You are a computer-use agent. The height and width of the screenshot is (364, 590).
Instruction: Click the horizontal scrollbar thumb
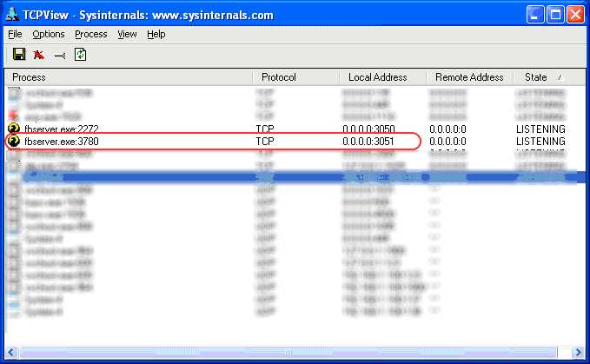click(288, 353)
